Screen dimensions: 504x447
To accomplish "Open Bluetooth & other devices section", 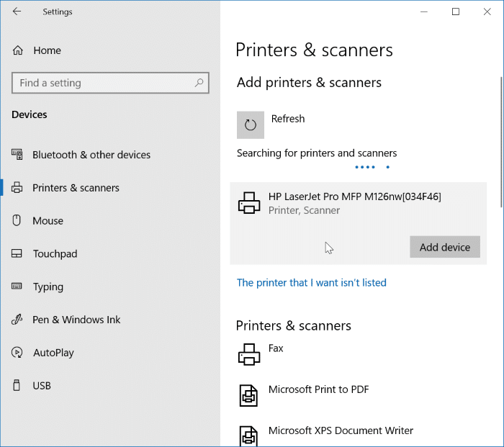I will click(x=91, y=155).
